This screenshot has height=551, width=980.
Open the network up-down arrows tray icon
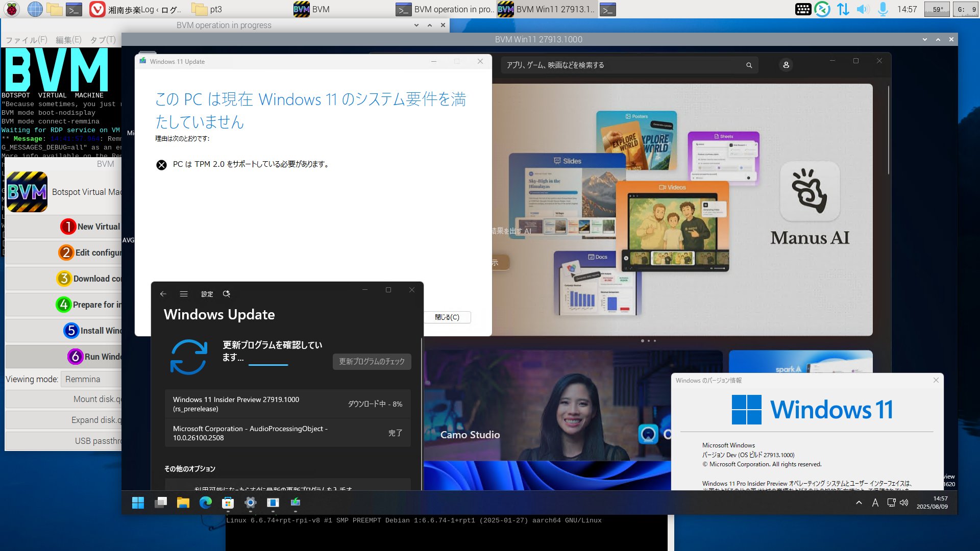[x=843, y=9]
